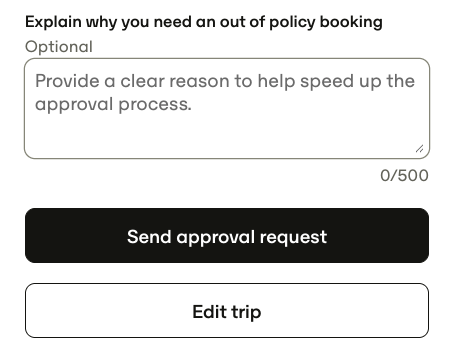The height and width of the screenshot is (361, 456).
Task: Click the 'help speed up' placeholder text
Action: 320,82
